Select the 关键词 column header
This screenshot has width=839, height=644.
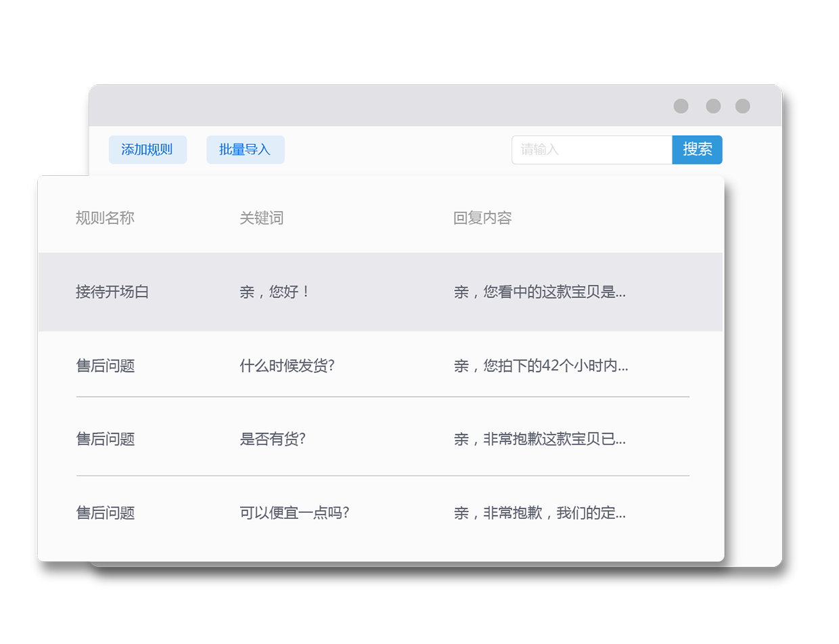(261, 218)
